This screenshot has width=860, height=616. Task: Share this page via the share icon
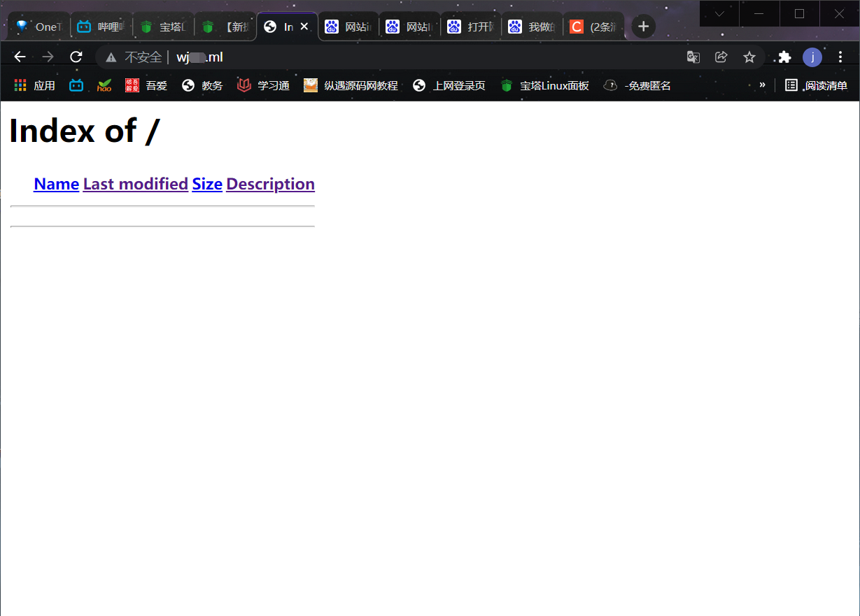[721, 57]
